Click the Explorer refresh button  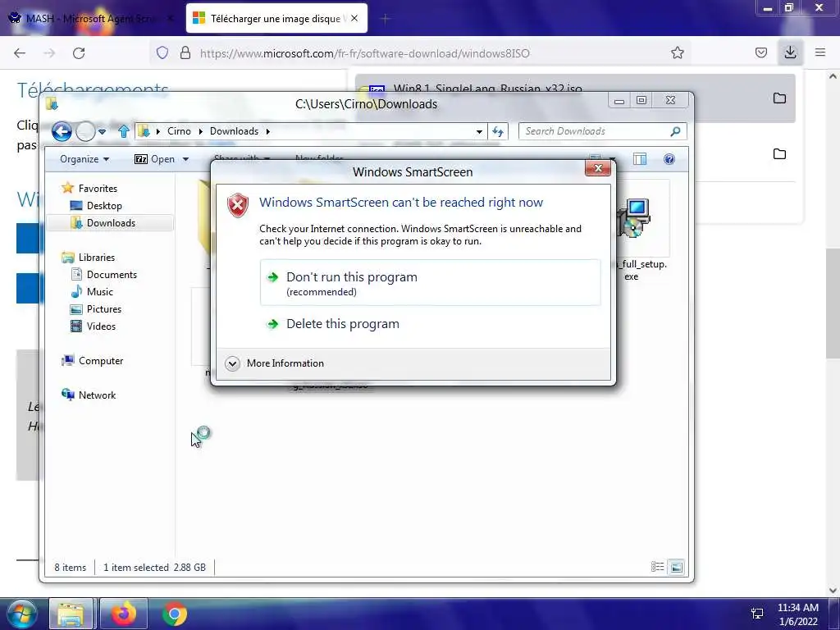pos(498,131)
